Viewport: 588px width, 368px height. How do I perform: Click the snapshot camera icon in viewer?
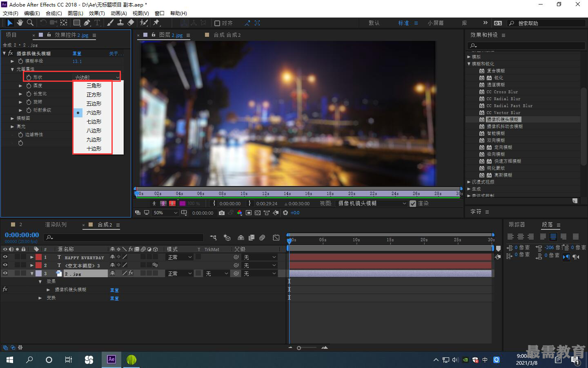[221, 213]
